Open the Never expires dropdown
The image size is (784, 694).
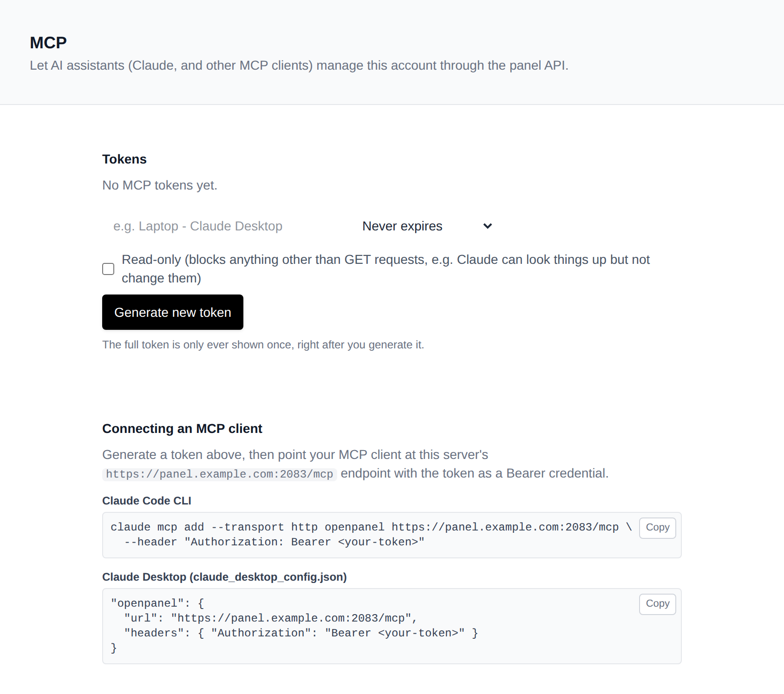(426, 226)
